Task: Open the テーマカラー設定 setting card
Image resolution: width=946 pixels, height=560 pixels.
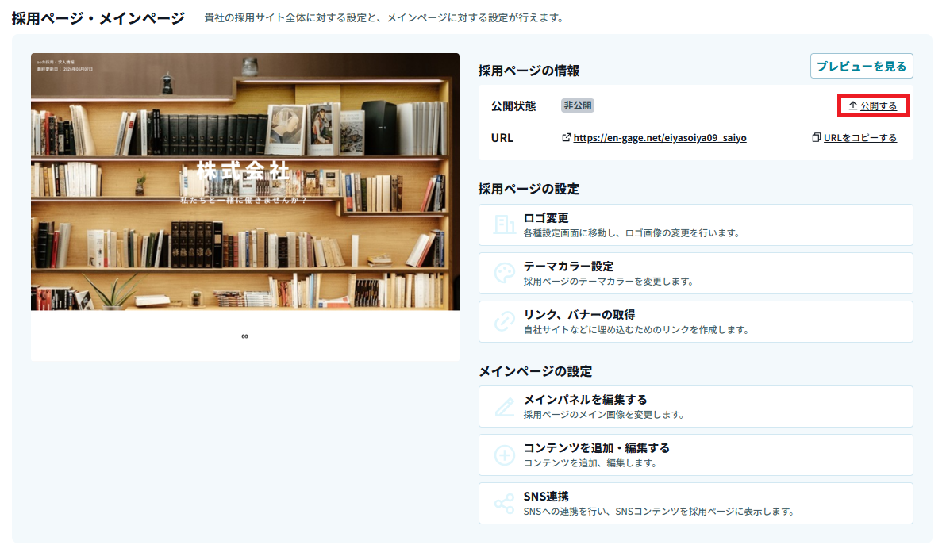Action: pyautogui.click(x=696, y=273)
